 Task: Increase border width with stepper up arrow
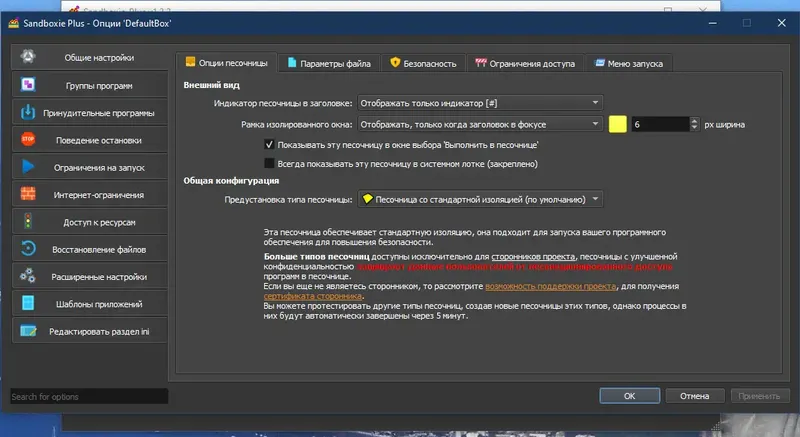pyautogui.click(x=694, y=121)
